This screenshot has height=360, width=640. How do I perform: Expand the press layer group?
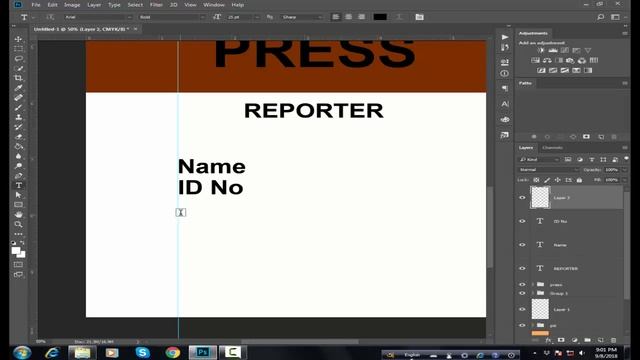(x=533, y=284)
